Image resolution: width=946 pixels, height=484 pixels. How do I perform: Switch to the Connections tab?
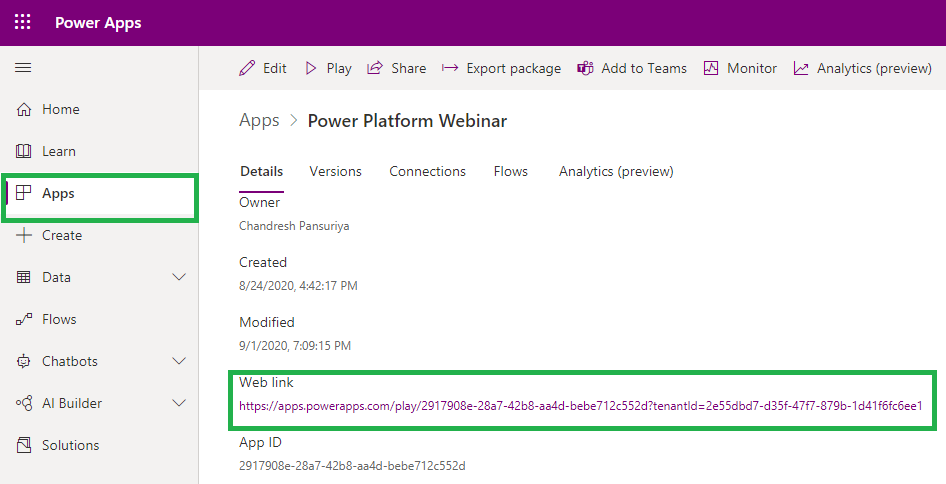pyautogui.click(x=427, y=171)
